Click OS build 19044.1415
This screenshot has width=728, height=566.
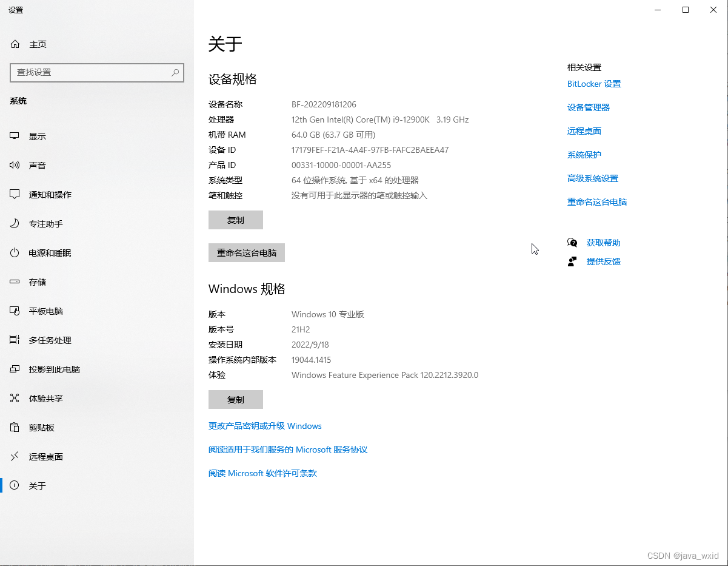[x=312, y=360]
